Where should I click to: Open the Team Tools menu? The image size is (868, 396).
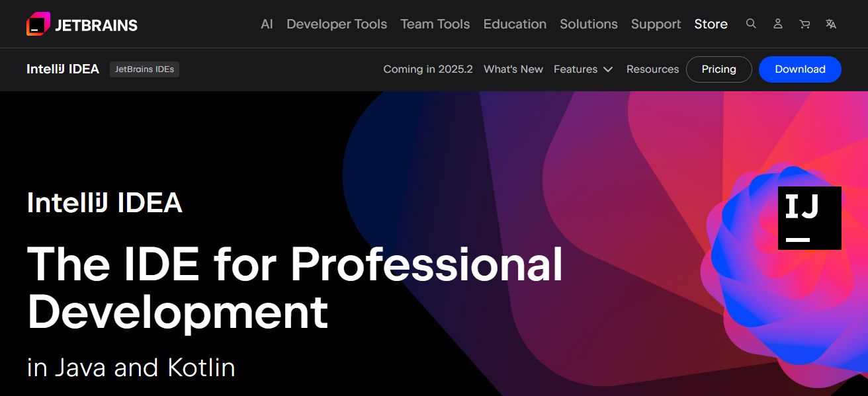click(435, 24)
